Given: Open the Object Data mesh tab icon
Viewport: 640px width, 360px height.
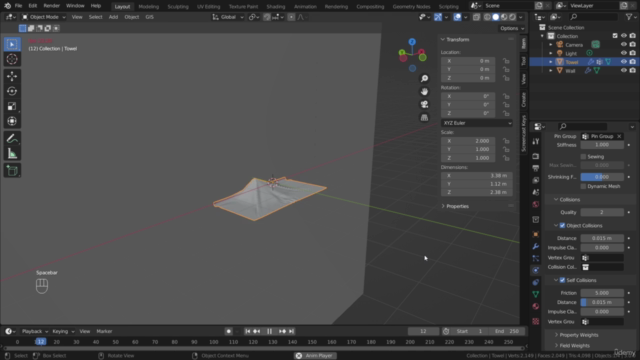Looking at the screenshot, I should tap(536, 294).
